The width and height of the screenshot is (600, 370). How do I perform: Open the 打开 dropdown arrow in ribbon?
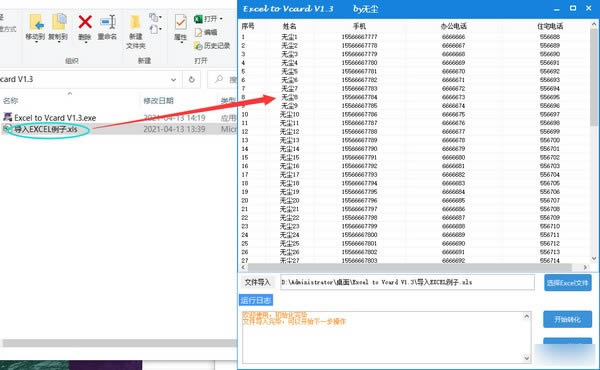[x=221, y=19]
